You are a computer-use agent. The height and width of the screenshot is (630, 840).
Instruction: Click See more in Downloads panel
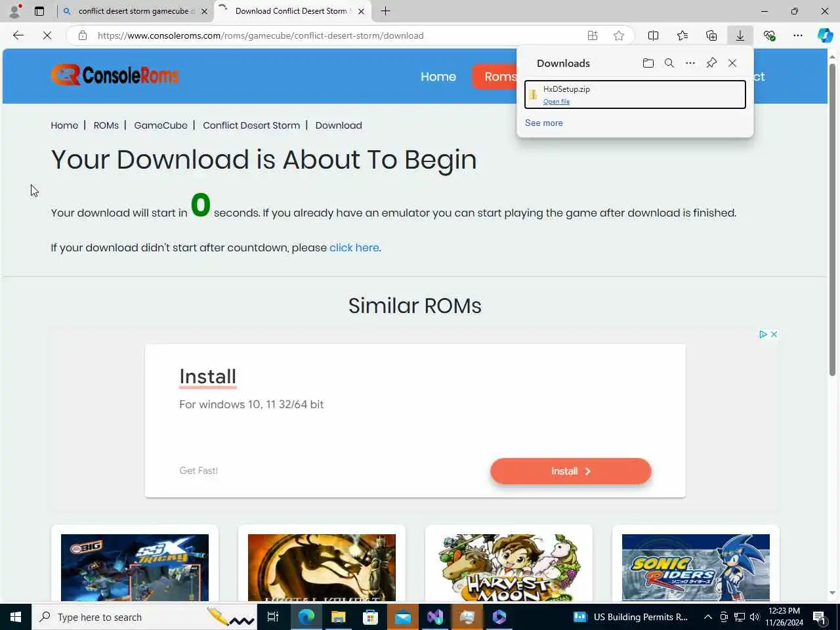tap(544, 123)
